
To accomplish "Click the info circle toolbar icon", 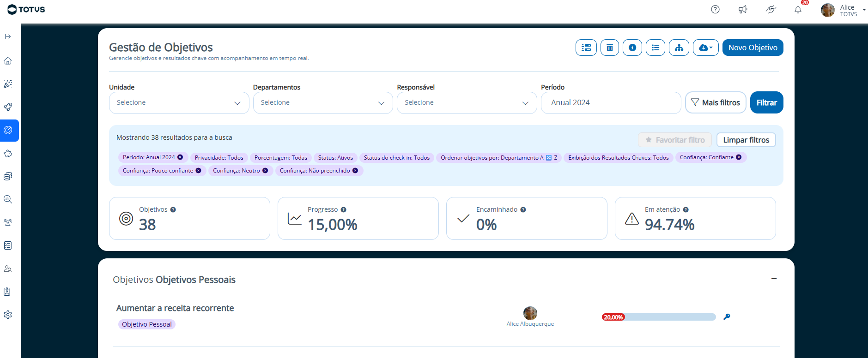I will [632, 48].
